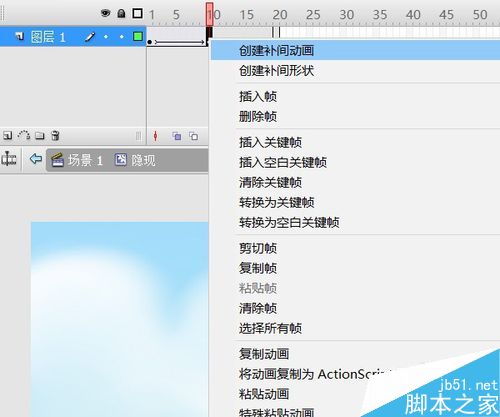The image size is (500, 417).
Task: Select 插入帧 menu entry
Action: [x=355, y=96]
